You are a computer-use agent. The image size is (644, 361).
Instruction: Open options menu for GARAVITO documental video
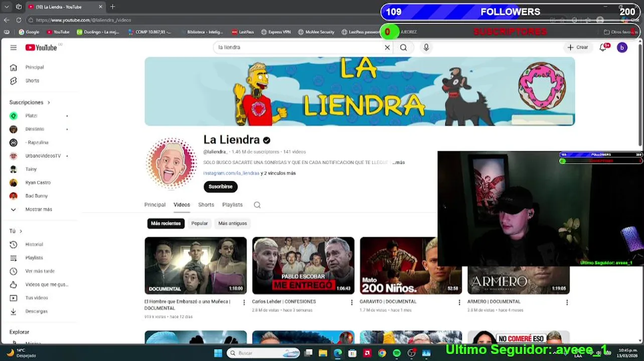[x=459, y=302]
